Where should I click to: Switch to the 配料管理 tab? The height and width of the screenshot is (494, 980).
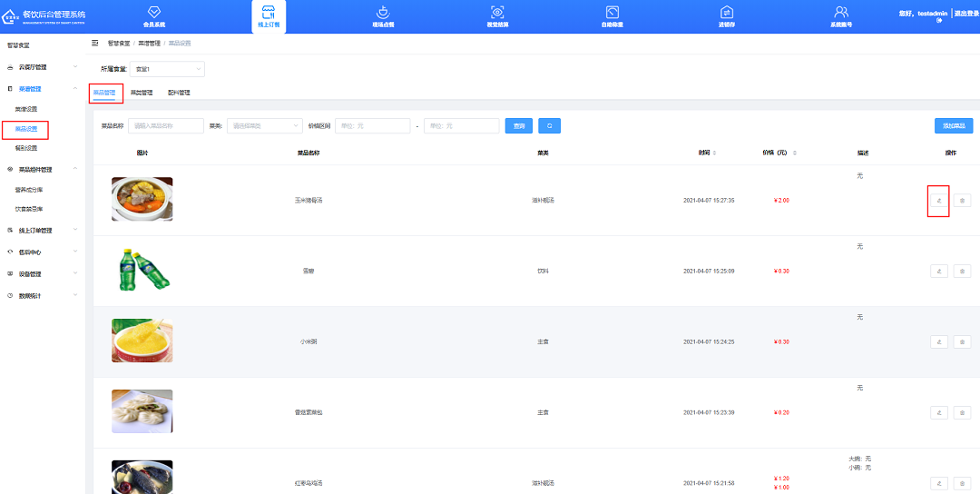coord(179,93)
